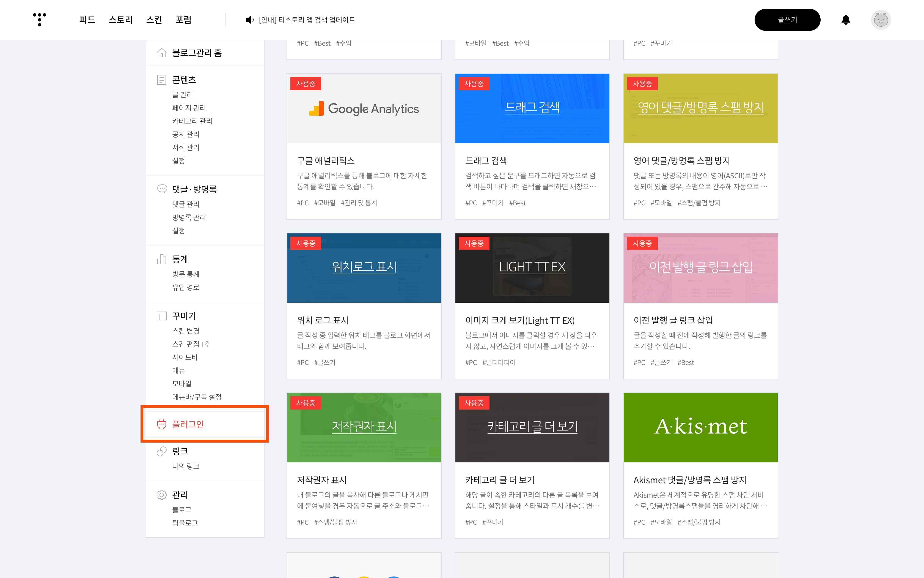924x578 pixels.
Task: Click the 관리 gear icon
Action: click(161, 495)
